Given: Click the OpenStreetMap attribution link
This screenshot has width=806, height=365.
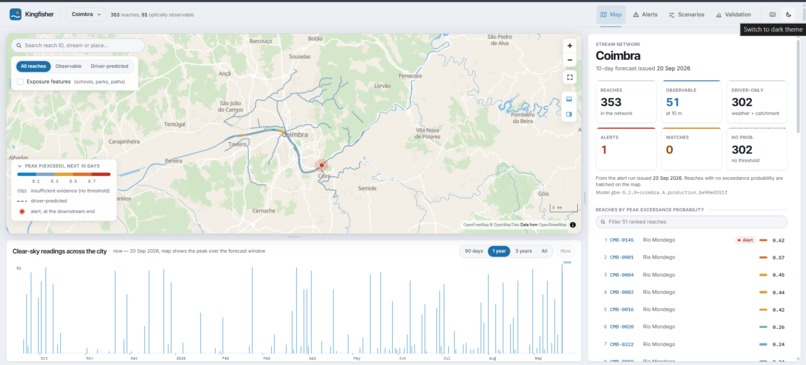Looking at the screenshot, I should [553, 225].
